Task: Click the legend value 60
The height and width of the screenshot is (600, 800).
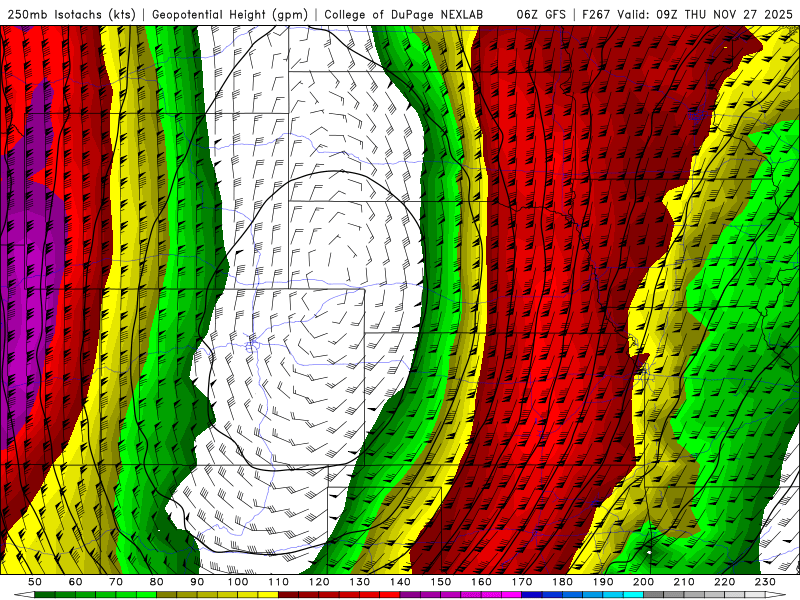Action: [76, 582]
